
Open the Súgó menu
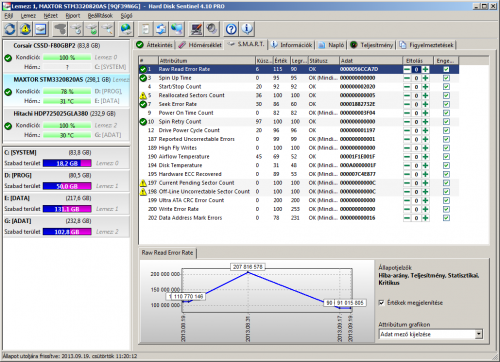tap(126, 16)
